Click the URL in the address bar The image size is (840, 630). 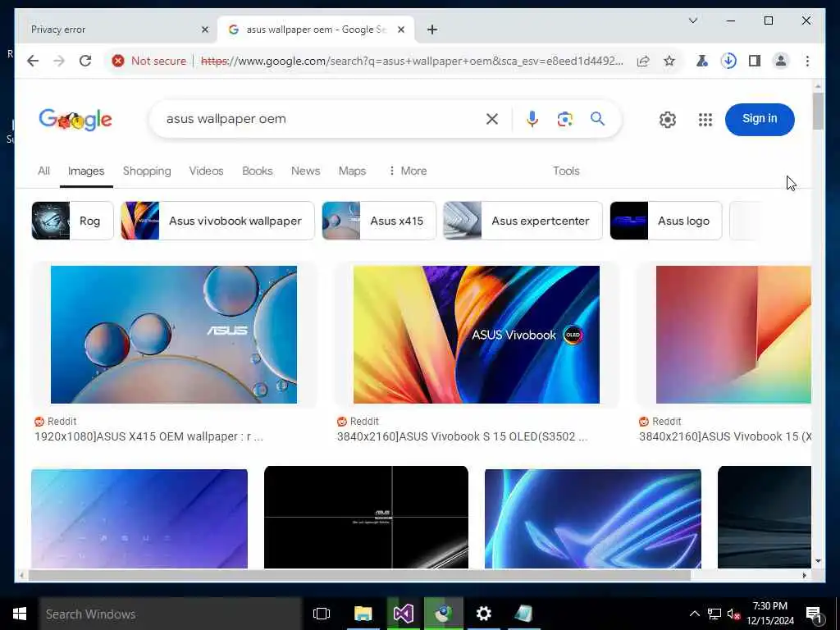pyautogui.click(x=412, y=61)
